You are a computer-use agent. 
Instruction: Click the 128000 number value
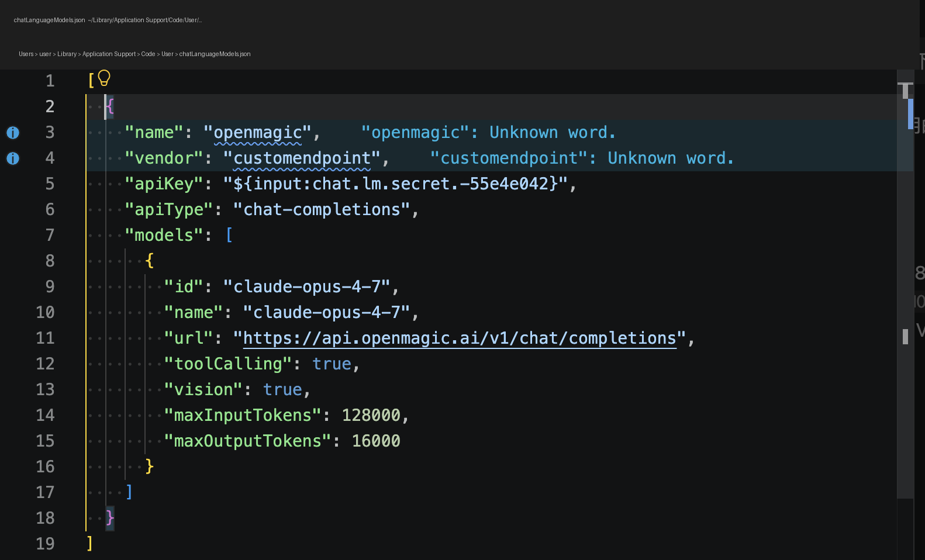[x=371, y=416]
